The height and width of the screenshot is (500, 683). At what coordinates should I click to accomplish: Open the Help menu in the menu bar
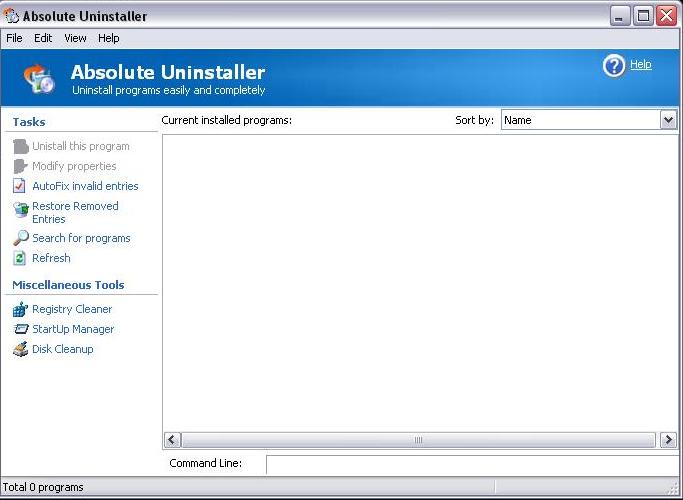pyautogui.click(x=108, y=38)
